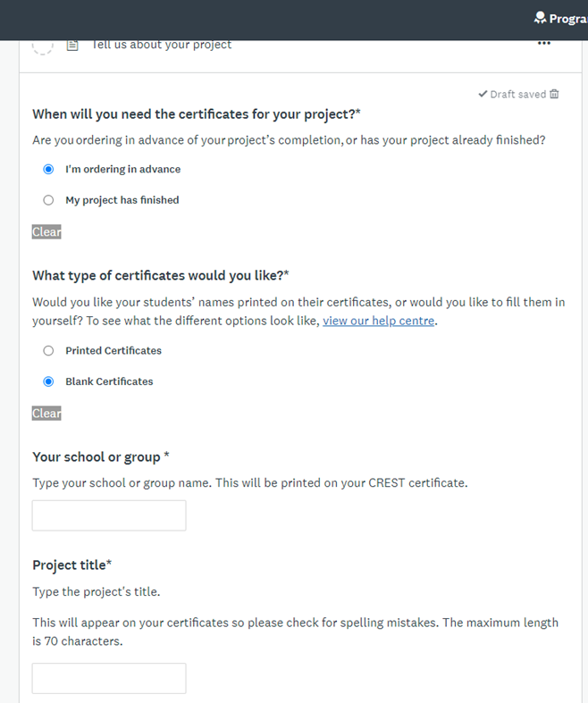Click the My project has finished label text

pos(122,200)
